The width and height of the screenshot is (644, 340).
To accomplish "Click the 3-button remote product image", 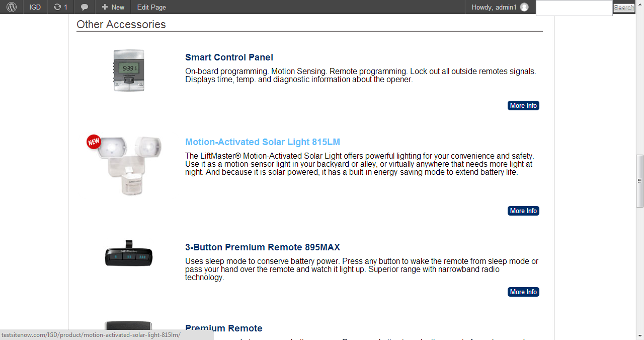I will pyautogui.click(x=129, y=254).
